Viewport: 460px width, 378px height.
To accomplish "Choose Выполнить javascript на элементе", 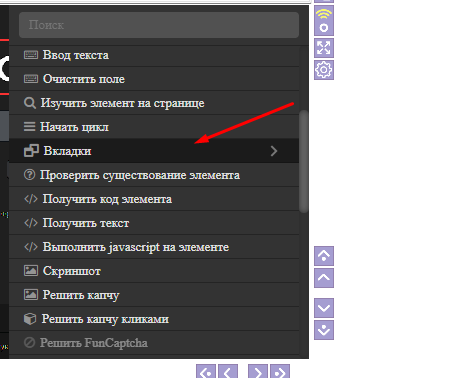I will tap(154, 247).
